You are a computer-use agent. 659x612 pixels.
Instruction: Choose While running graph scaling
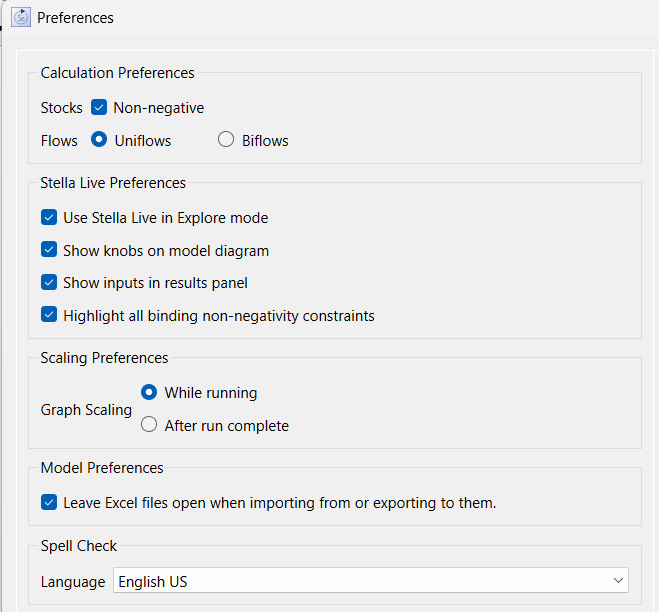tap(149, 392)
